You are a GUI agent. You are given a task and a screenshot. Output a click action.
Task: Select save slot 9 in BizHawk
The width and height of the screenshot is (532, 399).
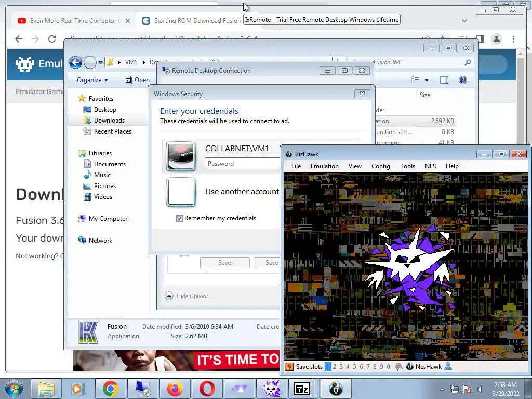381,367
